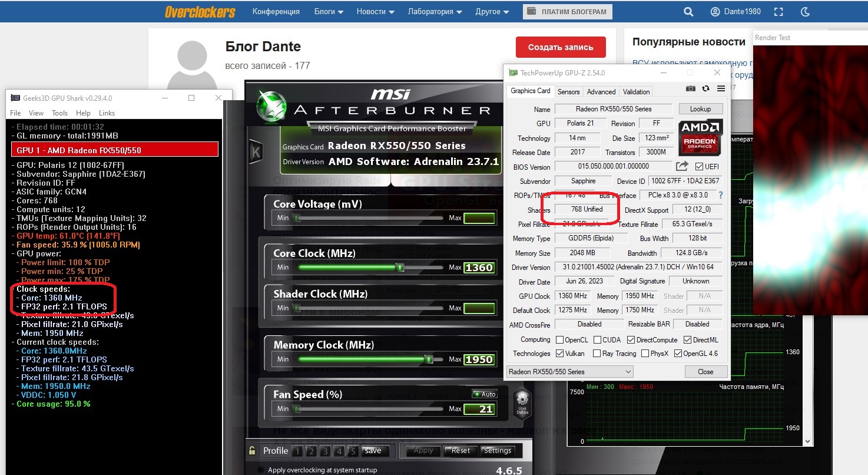Open the Dante1980 user account menu
868x475 pixels.
[736, 12]
